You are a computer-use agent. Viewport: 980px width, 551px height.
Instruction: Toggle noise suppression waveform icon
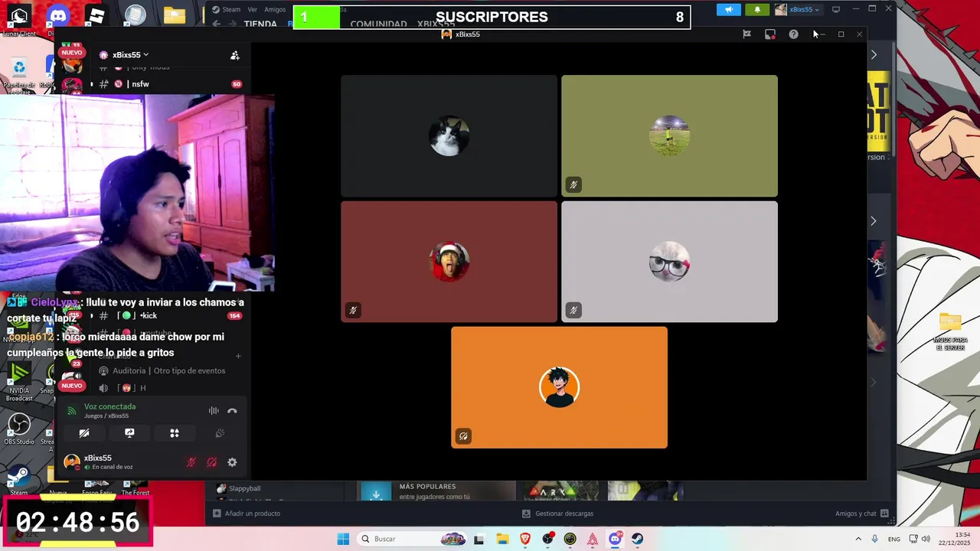click(214, 411)
